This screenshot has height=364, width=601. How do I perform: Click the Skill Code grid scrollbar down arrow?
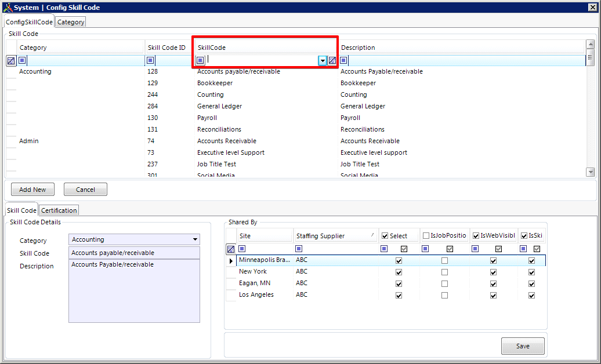click(591, 172)
